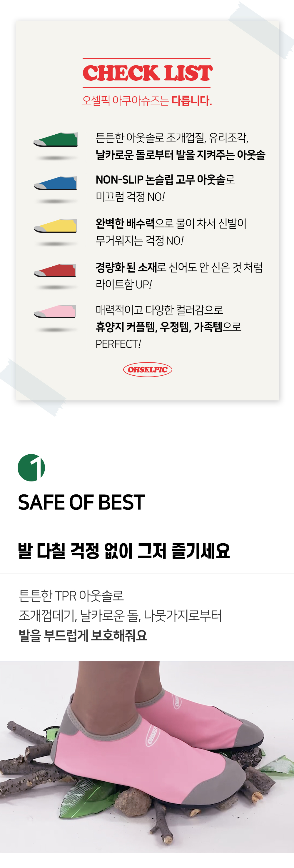Click the CHECK LIST red heading
This screenshot has width=294, height=868.
(x=147, y=73)
